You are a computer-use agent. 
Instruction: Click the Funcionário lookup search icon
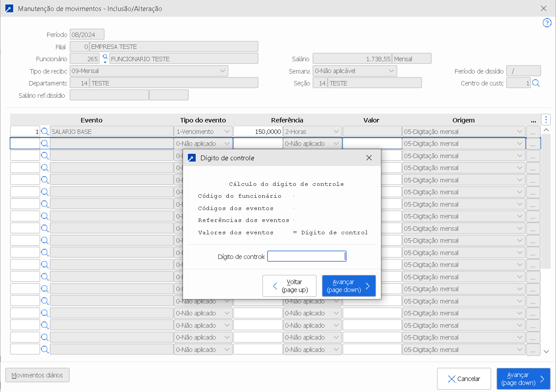[x=105, y=59]
